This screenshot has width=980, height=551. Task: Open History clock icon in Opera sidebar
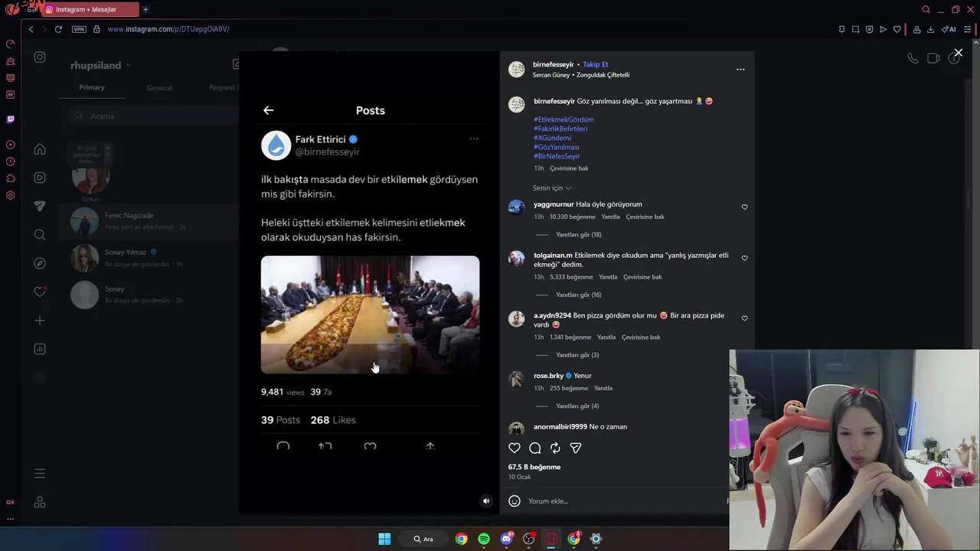pos(11,161)
